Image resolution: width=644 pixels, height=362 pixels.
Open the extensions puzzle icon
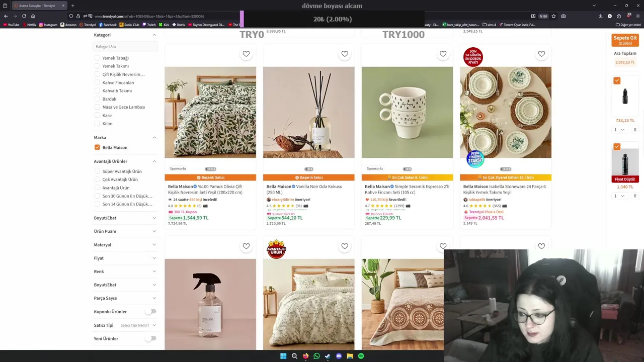point(619,16)
